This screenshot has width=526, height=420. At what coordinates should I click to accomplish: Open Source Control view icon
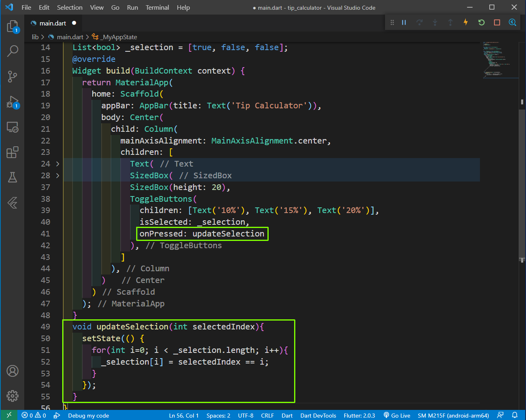point(13,76)
